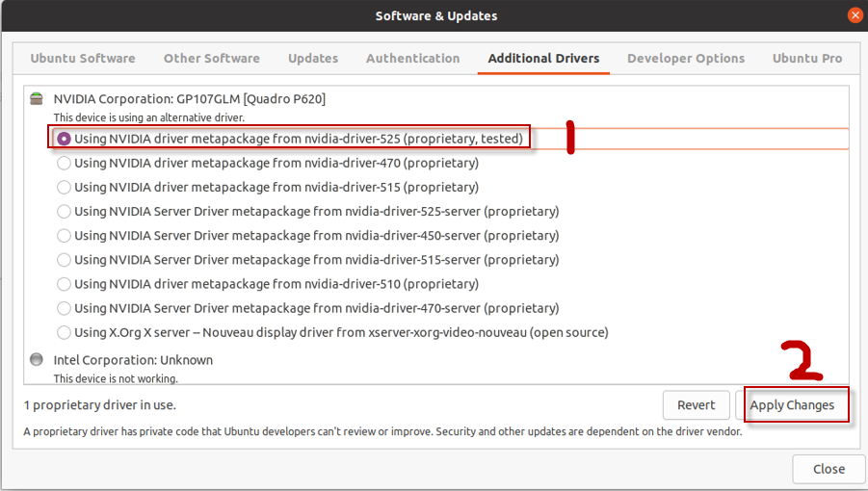Switch to Nouveau open source display driver

click(x=65, y=332)
